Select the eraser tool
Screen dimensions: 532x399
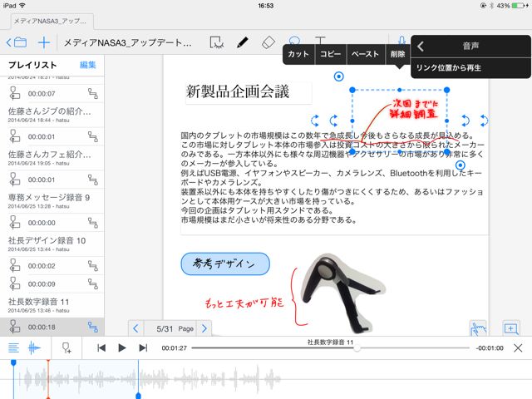(x=268, y=42)
